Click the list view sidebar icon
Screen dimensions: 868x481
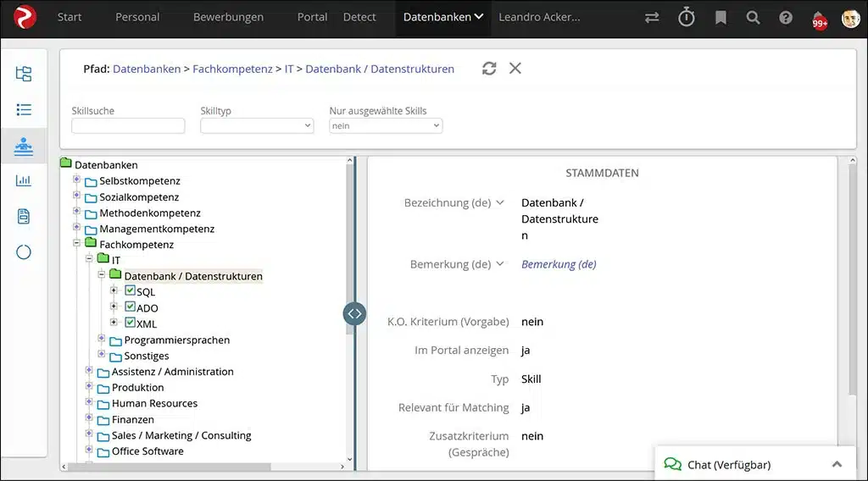(23, 109)
